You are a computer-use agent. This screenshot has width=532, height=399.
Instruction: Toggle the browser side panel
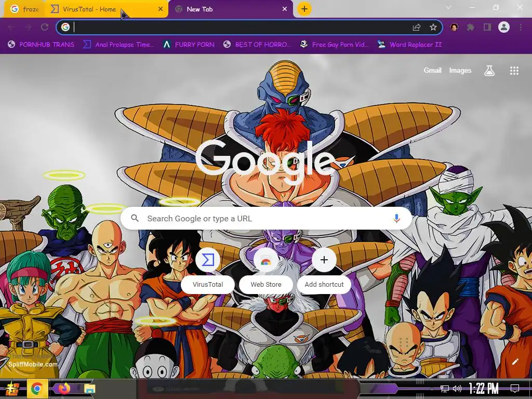click(487, 27)
